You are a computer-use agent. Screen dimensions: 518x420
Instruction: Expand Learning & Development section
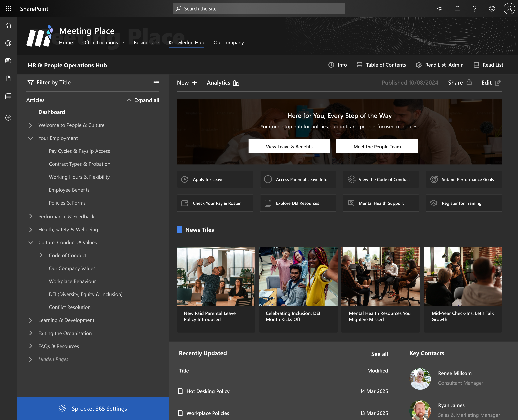click(x=30, y=320)
